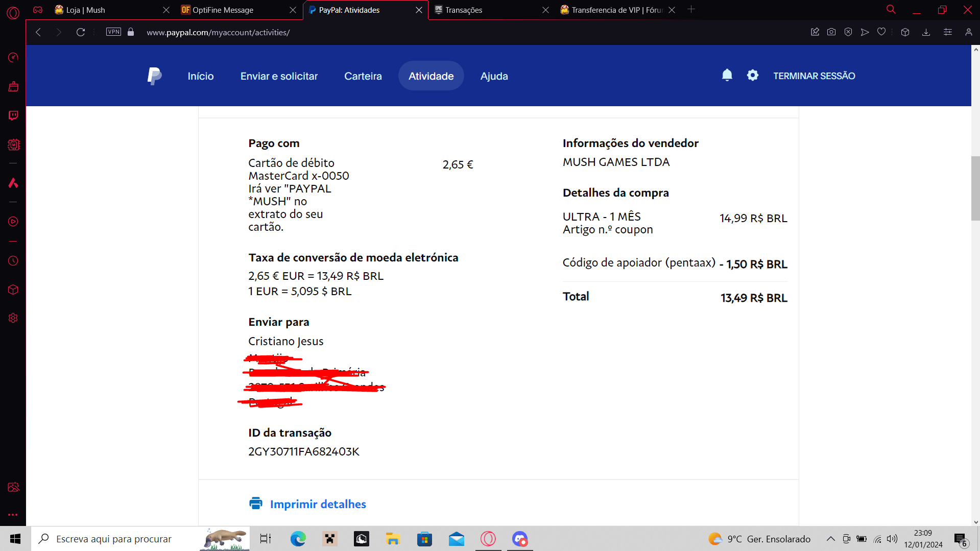Open Enviar e solicitar menu

[x=279, y=76]
